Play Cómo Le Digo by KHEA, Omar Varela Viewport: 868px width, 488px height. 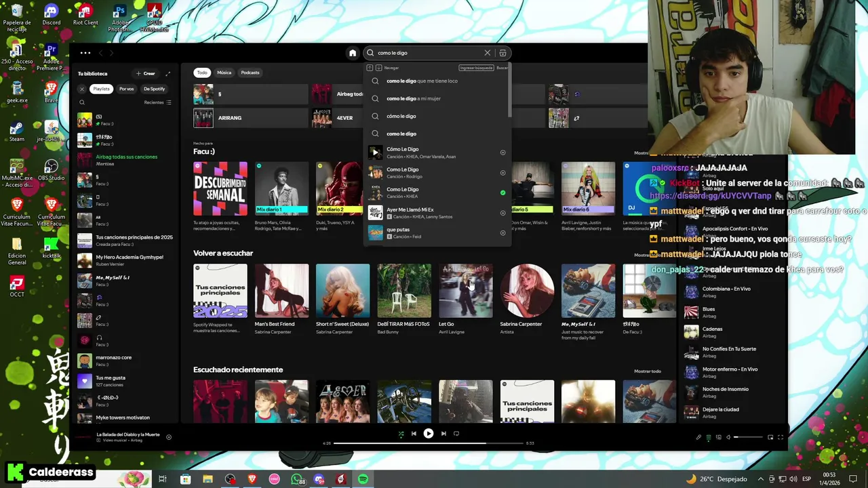click(x=375, y=152)
